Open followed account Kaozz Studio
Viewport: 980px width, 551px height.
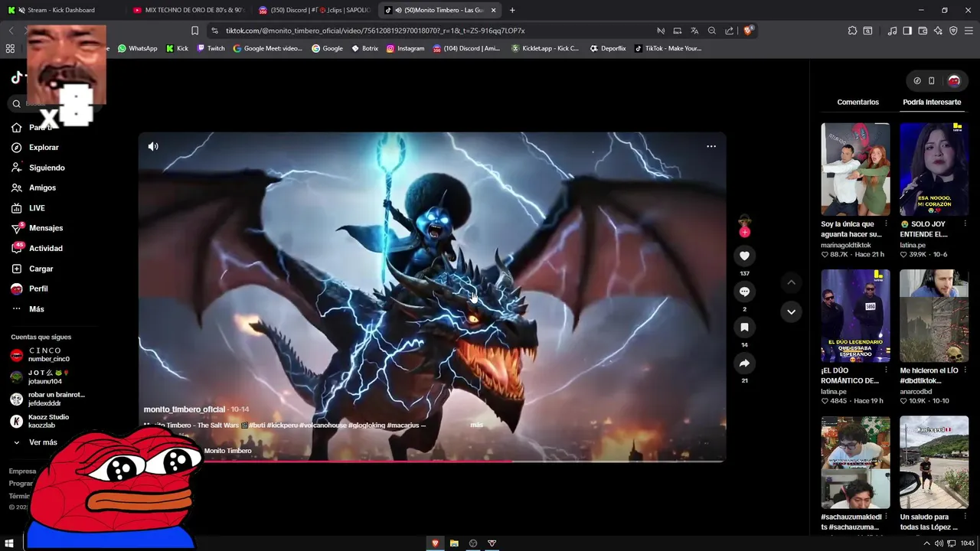(40, 421)
